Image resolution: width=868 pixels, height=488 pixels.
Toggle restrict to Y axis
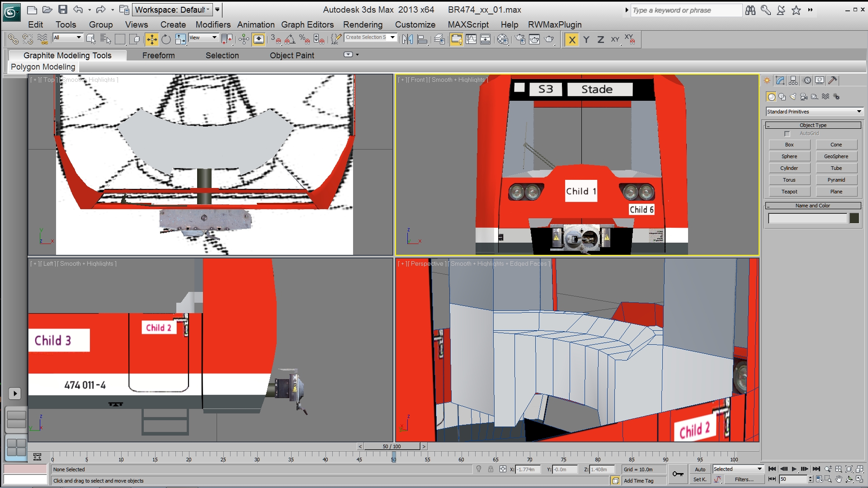pos(586,40)
